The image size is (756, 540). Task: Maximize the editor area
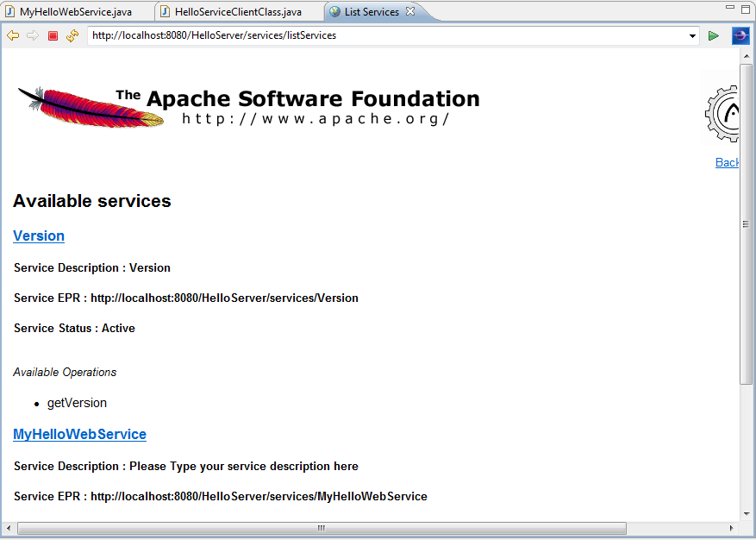click(x=746, y=8)
